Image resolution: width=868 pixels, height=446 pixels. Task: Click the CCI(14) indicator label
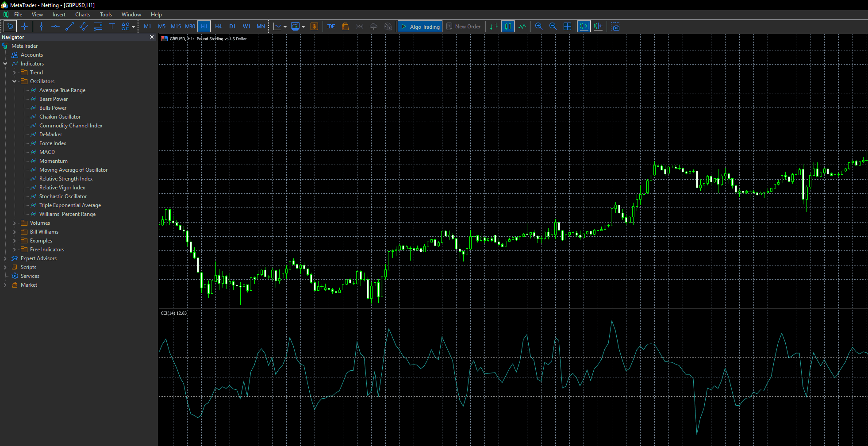click(x=173, y=313)
